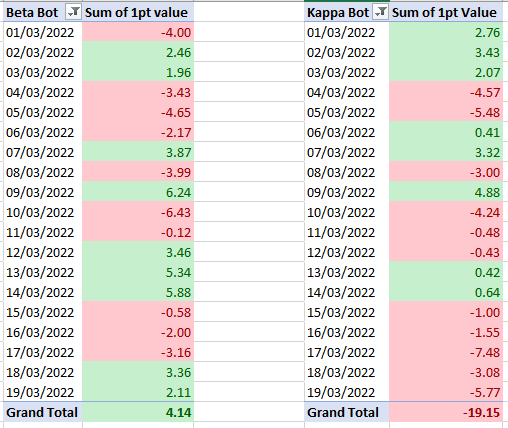Select Kappa value -7.48 cell
Viewport: 508px width, 428px height.
(446, 352)
